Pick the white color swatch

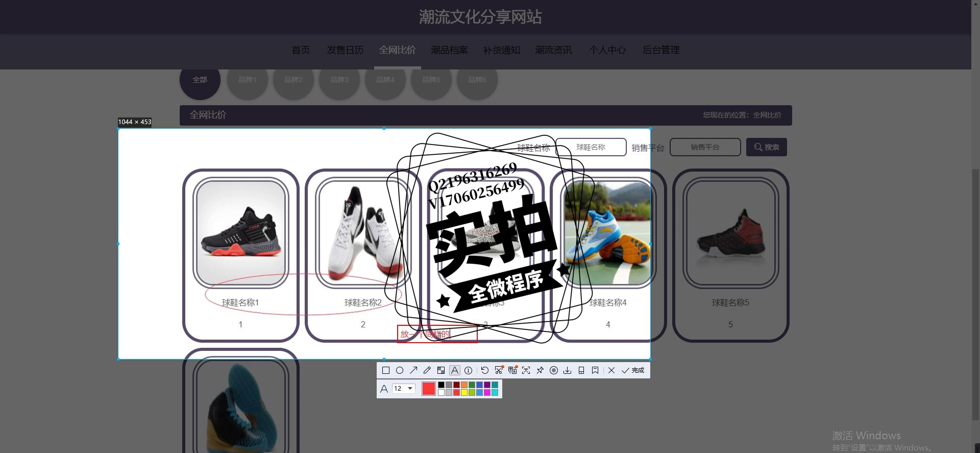441,392
